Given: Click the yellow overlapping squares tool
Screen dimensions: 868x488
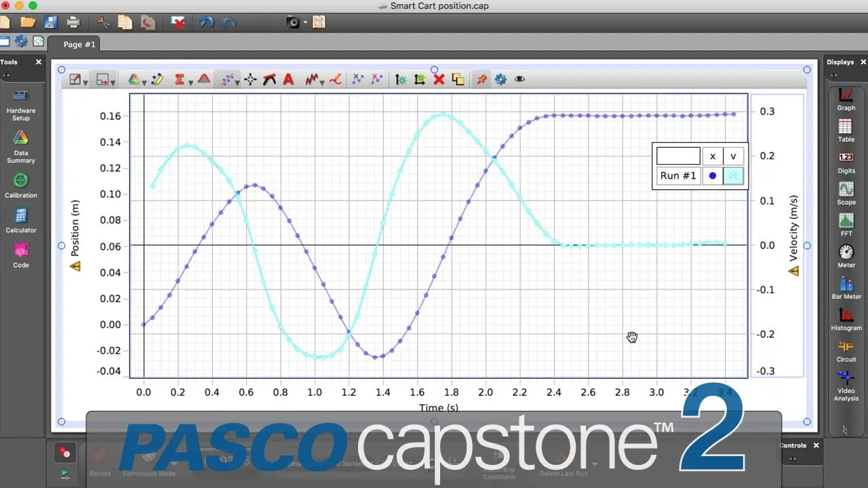Looking at the screenshot, I should (458, 79).
